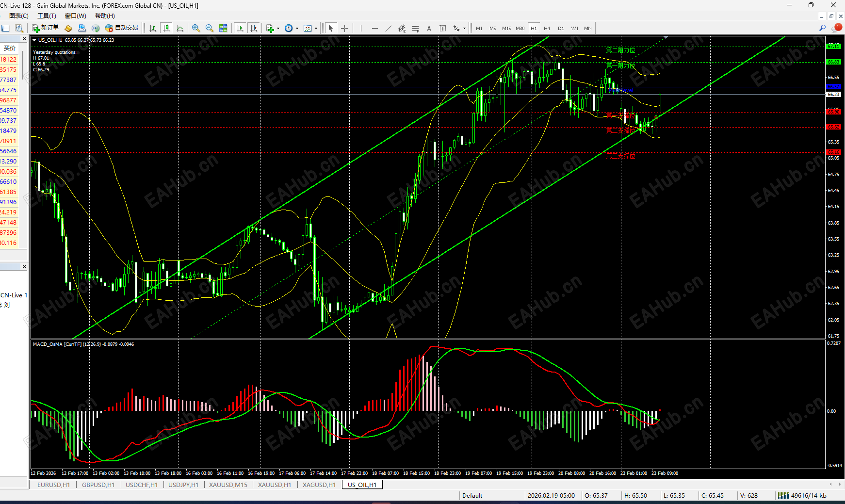Screen dimensions: 845x504
Task: Switch to the M1 timeframe
Action: point(479,28)
